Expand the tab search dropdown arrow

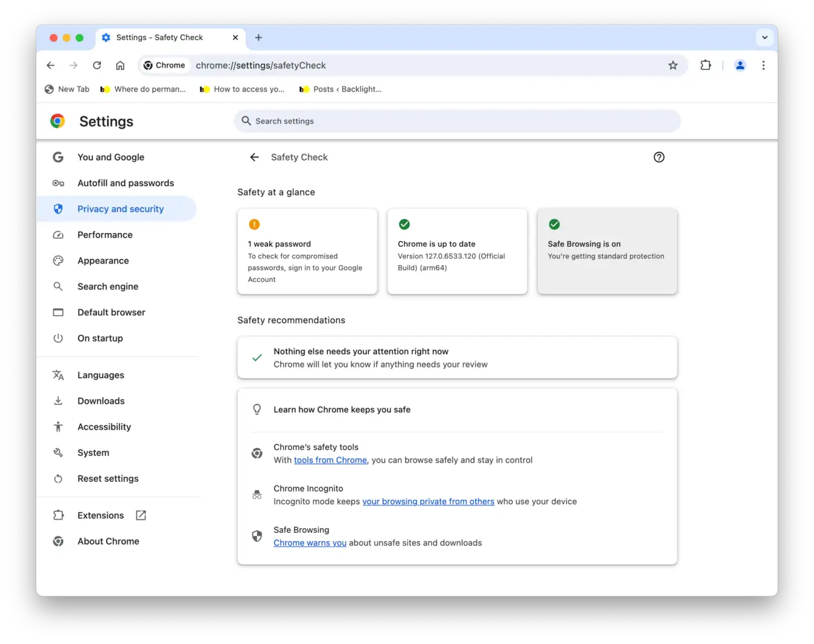[764, 37]
